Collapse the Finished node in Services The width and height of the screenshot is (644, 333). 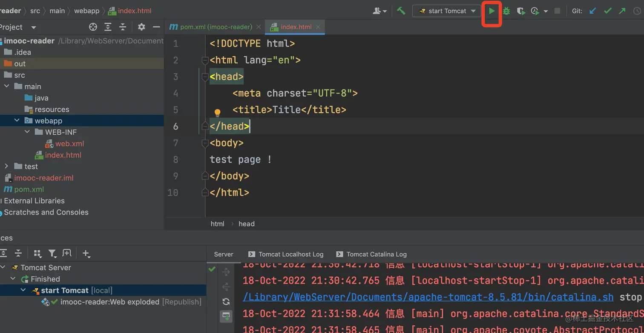(13, 279)
